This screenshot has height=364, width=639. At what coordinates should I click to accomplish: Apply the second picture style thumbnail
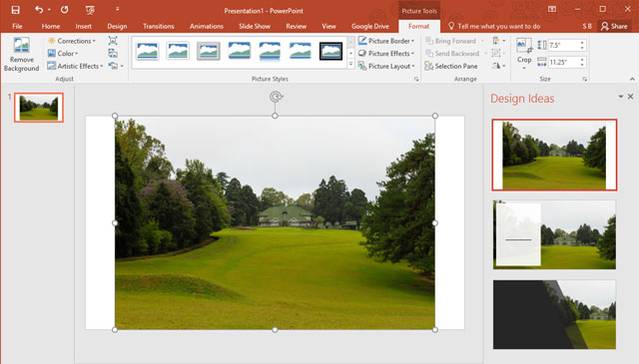tap(178, 51)
